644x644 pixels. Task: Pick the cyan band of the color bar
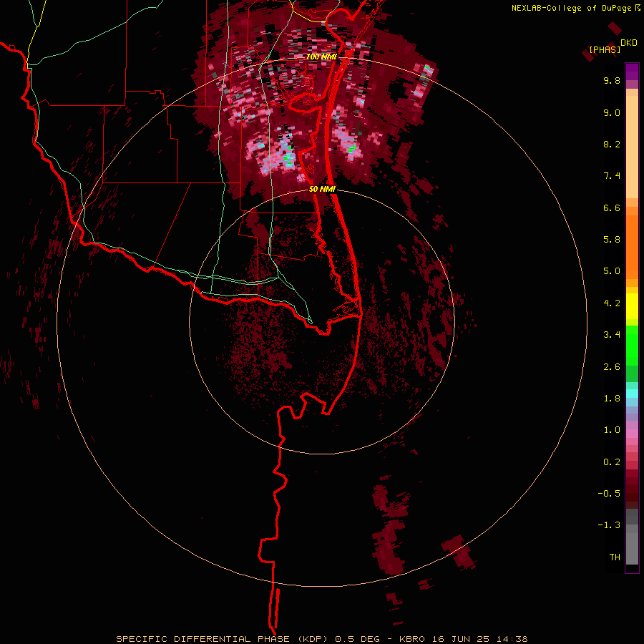pyautogui.click(x=632, y=394)
